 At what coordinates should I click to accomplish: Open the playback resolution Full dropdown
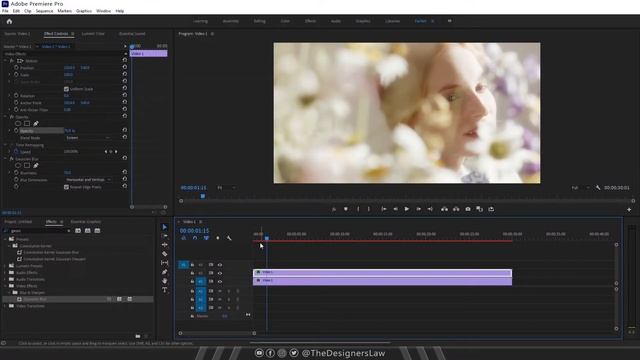coord(580,188)
